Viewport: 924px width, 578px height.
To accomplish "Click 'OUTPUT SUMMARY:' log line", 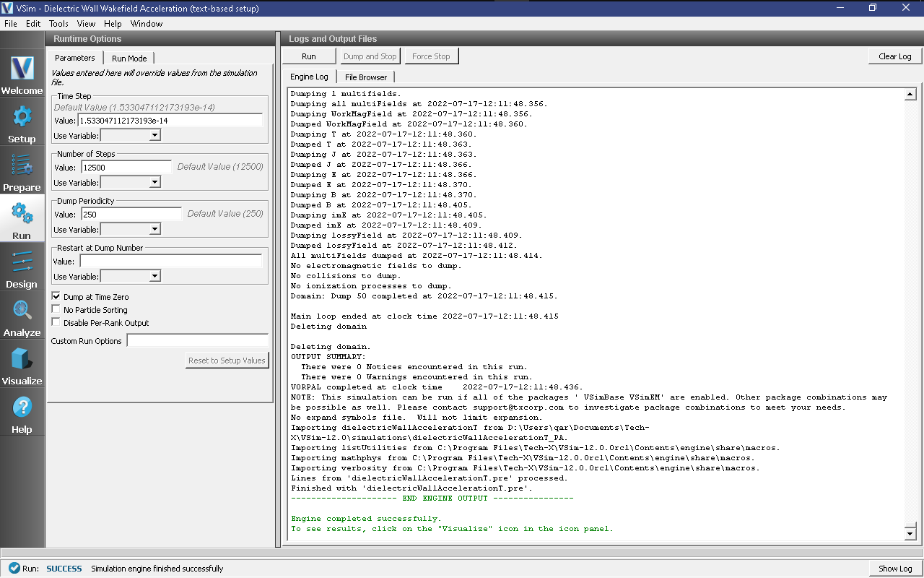I will click(x=328, y=357).
